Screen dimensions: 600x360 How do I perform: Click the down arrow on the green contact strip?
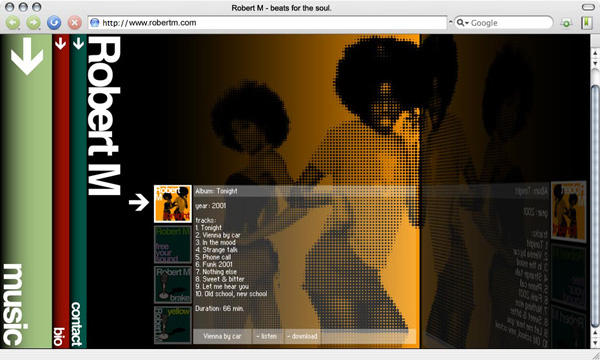click(78, 44)
